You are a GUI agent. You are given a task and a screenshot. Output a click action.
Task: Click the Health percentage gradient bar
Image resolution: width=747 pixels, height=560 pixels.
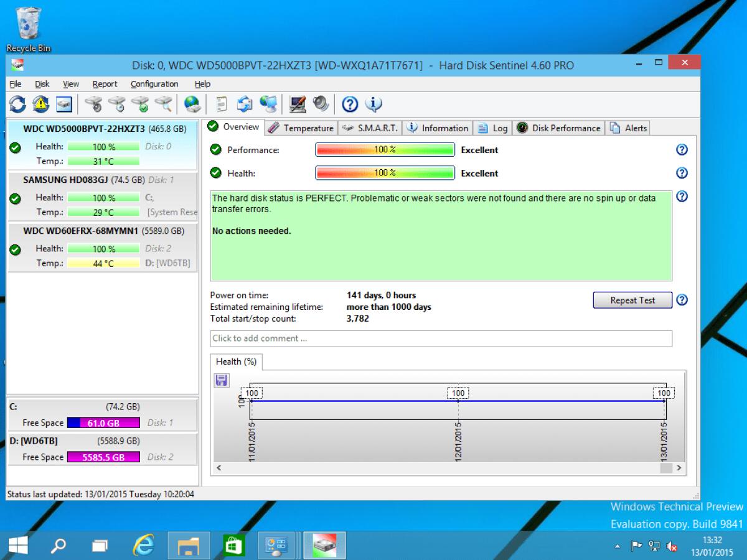(385, 173)
